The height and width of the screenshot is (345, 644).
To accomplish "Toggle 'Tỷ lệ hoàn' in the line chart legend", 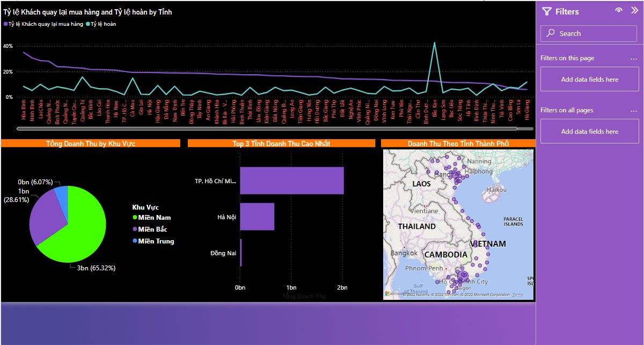I will [x=103, y=24].
